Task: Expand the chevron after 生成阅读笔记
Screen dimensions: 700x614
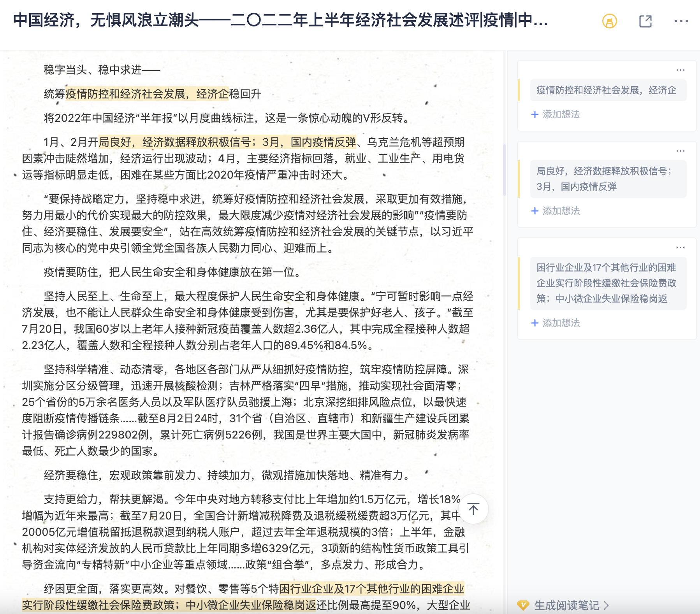Action: tap(606, 605)
